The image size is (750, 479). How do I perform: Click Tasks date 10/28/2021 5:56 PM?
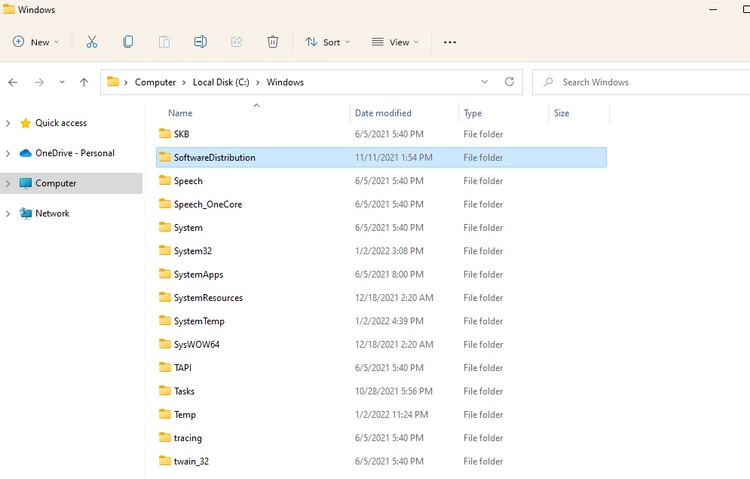click(394, 391)
